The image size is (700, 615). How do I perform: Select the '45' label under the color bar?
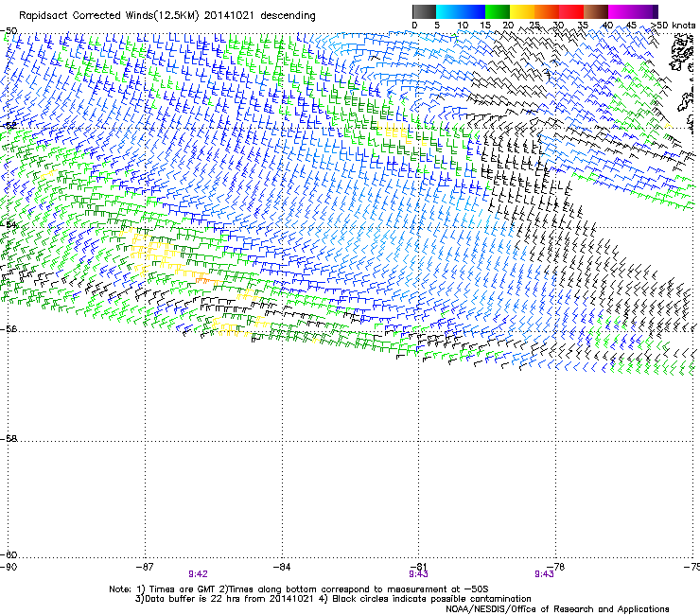point(631,26)
